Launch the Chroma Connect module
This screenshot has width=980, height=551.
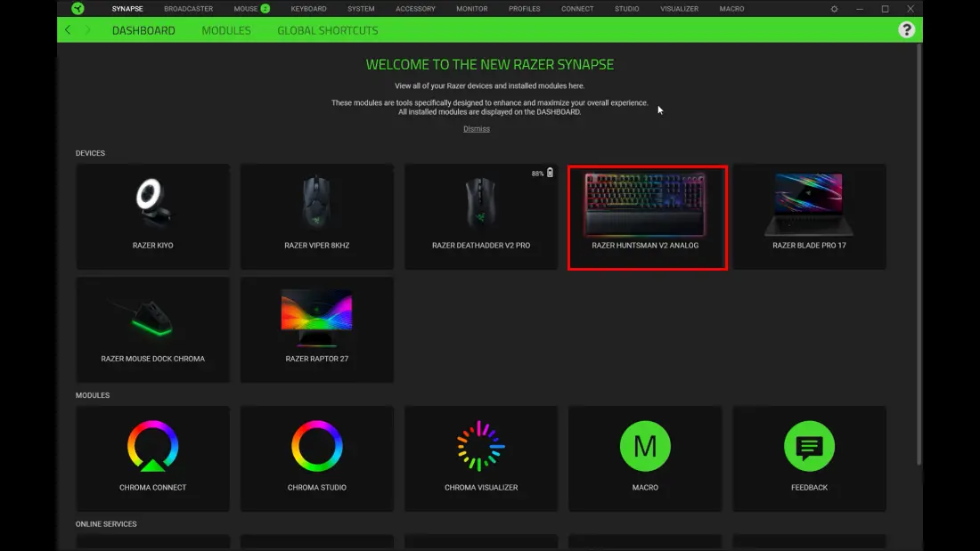coord(152,458)
